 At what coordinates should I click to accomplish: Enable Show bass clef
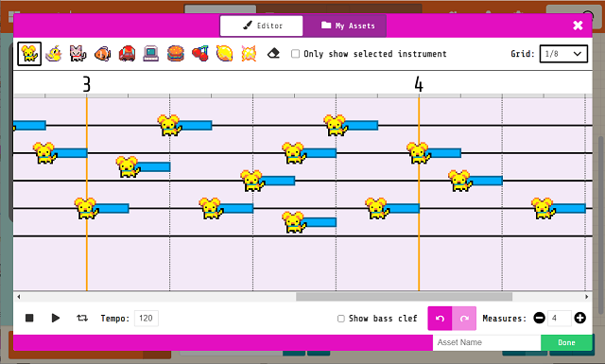tap(340, 319)
